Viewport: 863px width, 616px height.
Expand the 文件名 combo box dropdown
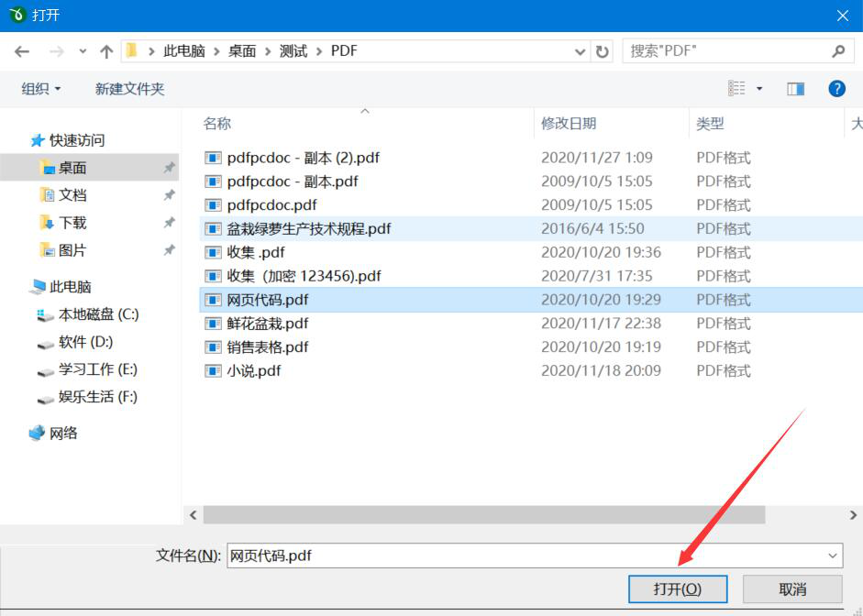[833, 555]
